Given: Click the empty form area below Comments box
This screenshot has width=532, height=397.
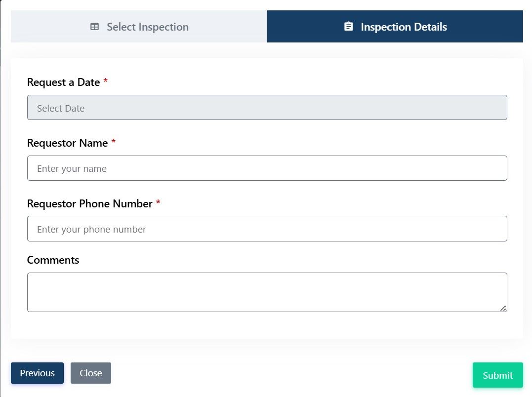Looking at the screenshot, I should coord(267,326).
